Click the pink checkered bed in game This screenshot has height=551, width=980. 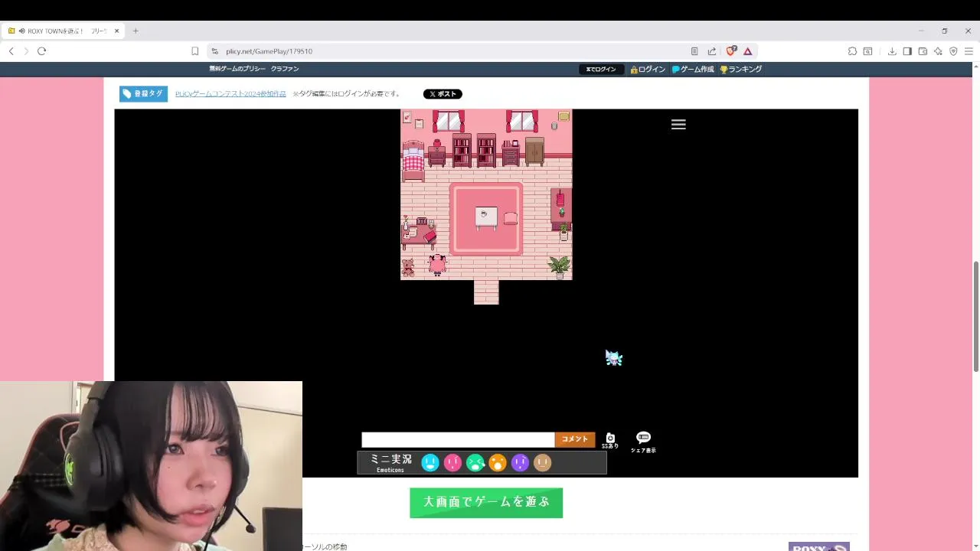pos(413,161)
